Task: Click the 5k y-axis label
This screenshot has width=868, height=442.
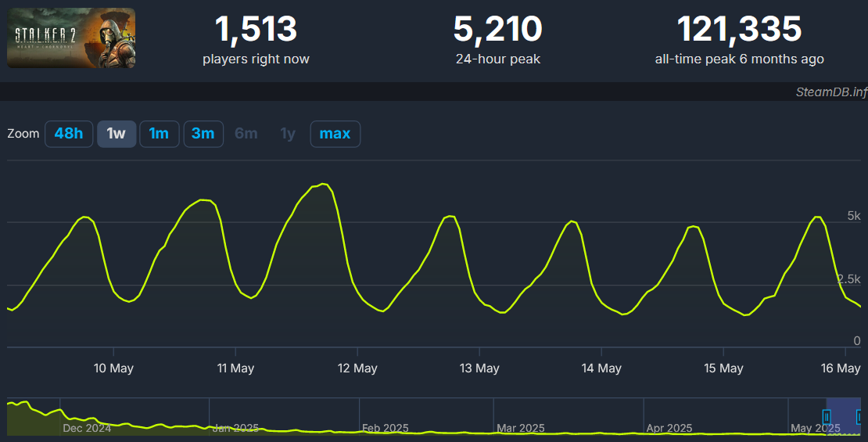Action: tap(854, 216)
